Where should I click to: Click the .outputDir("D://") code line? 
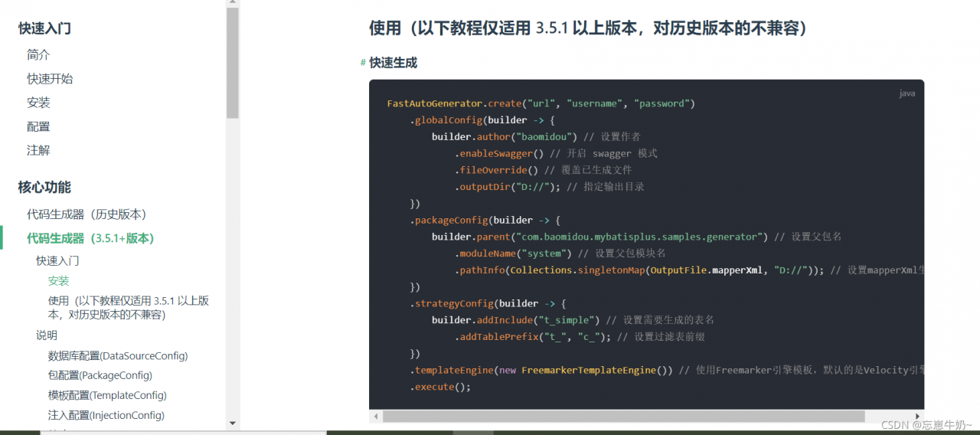point(549,187)
